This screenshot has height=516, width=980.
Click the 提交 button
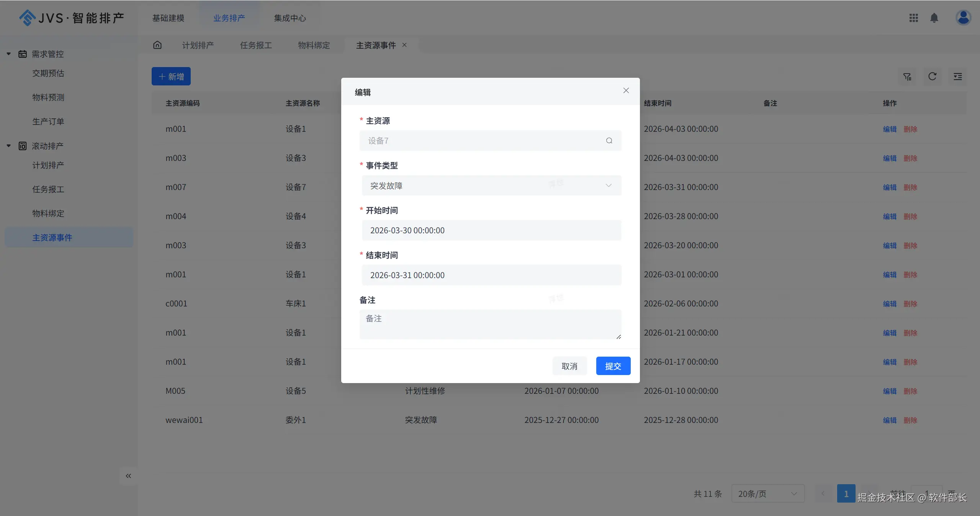613,366
